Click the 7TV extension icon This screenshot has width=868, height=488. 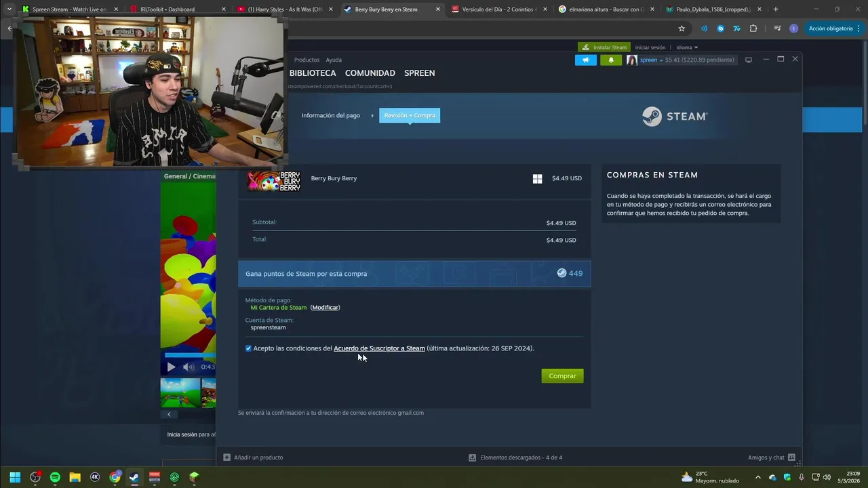[x=737, y=28]
